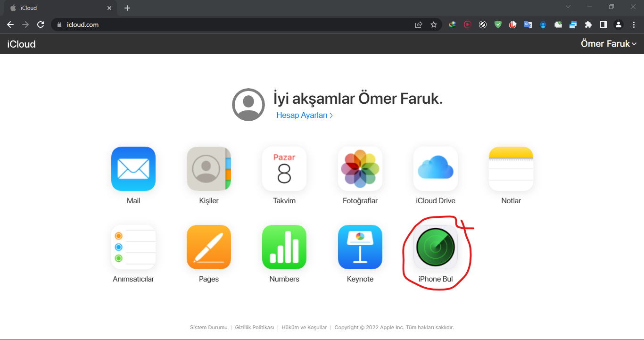Open the Mail app

click(133, 169)
